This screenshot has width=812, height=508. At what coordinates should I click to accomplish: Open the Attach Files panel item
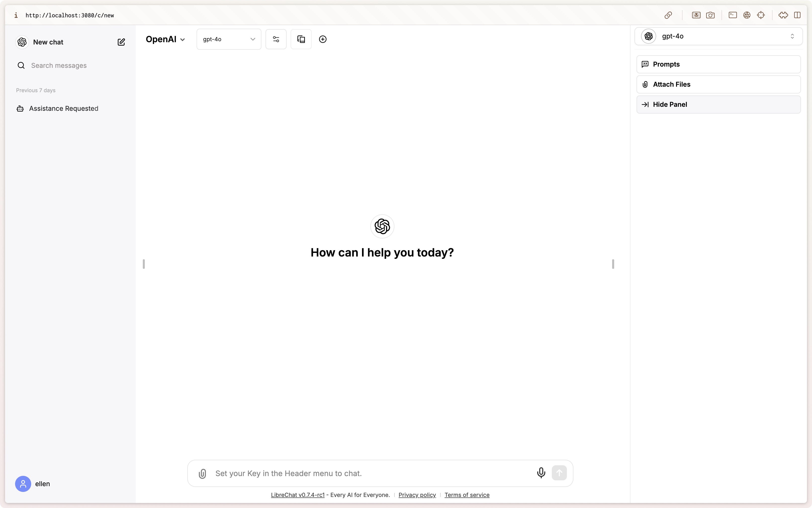click(x=718, y=84)
